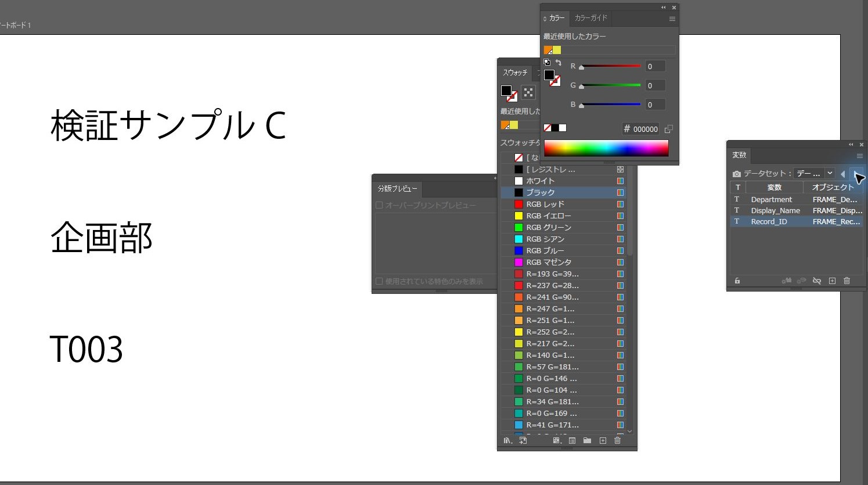
Task: Select the Display_Name variable row
Action: point(797,210)
